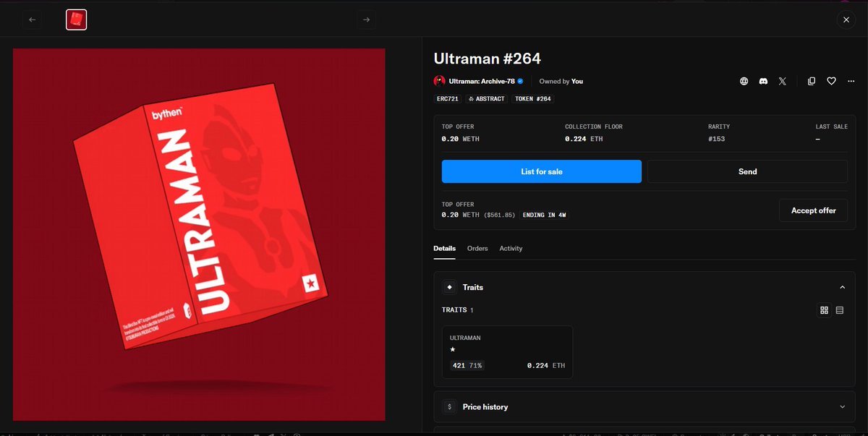Screen dimensions: 868x436
Task: Click the Ultraman box artwork image
Action: [x=199, y=234]
